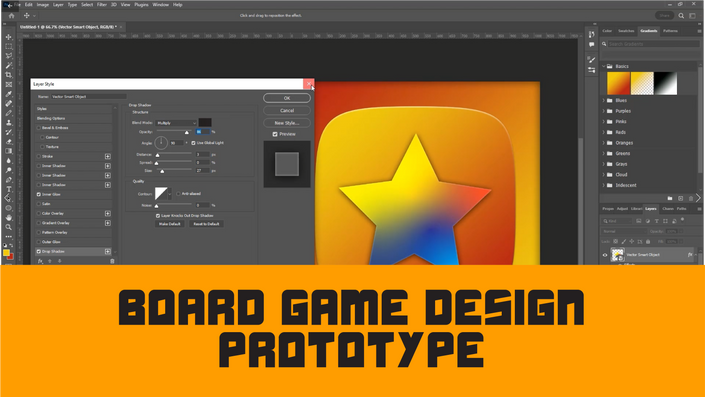This screenshot has width=705, height=397.
Task: Select the Move tool
Action: 9,37
